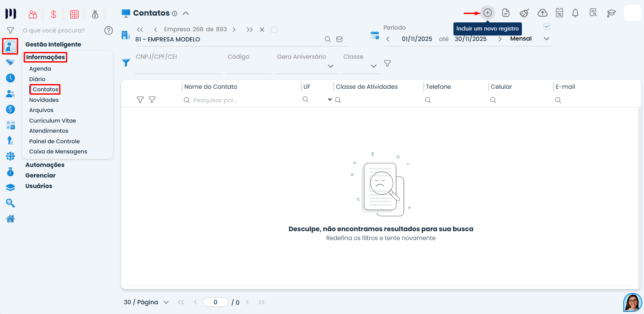Toggle the advanced filter funnel icon
The height and width of the screenshot is (314, 644).
387,63
